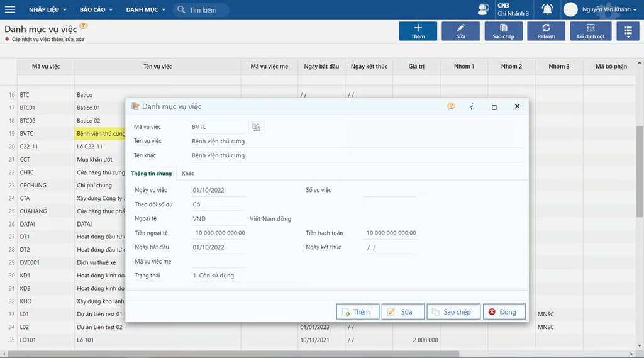Click the Ngoại tệ VND field

click(218, 219)
